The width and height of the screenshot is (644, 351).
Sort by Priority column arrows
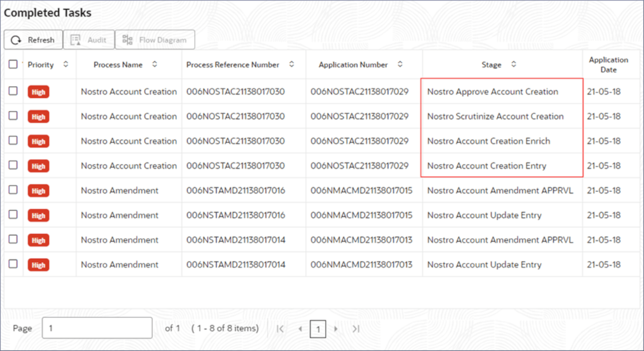[x=66, y=64]
